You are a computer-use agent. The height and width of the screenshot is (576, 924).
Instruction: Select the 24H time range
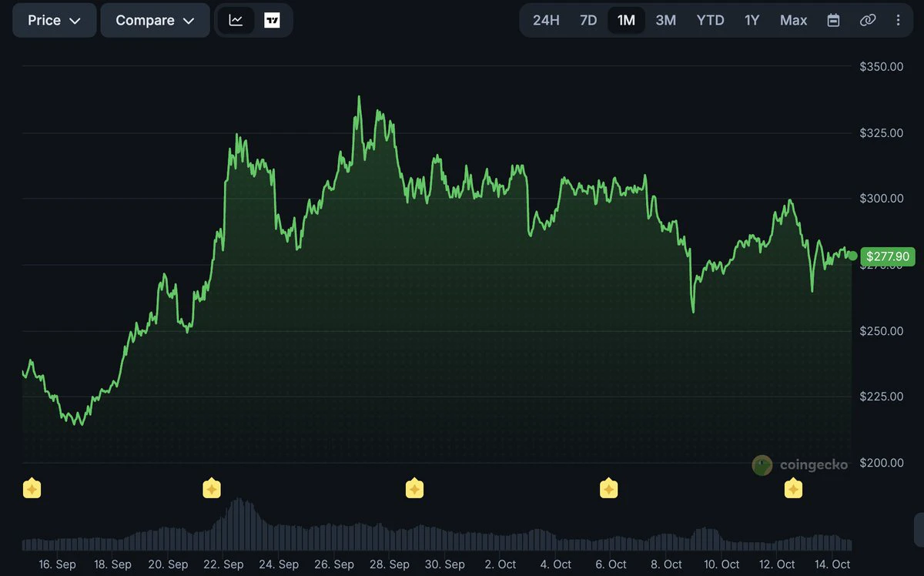coord(546,20)
